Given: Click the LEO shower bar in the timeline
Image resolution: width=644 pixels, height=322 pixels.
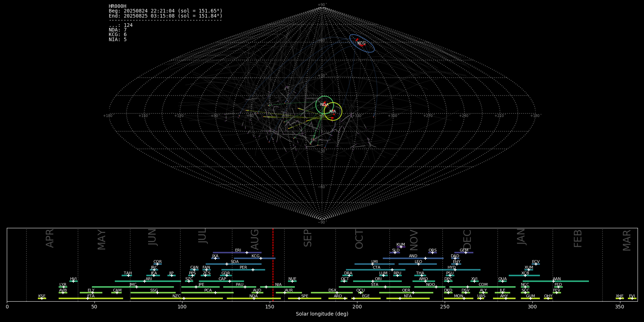Looking at the screenshot, I should click(x=418, y=264).
